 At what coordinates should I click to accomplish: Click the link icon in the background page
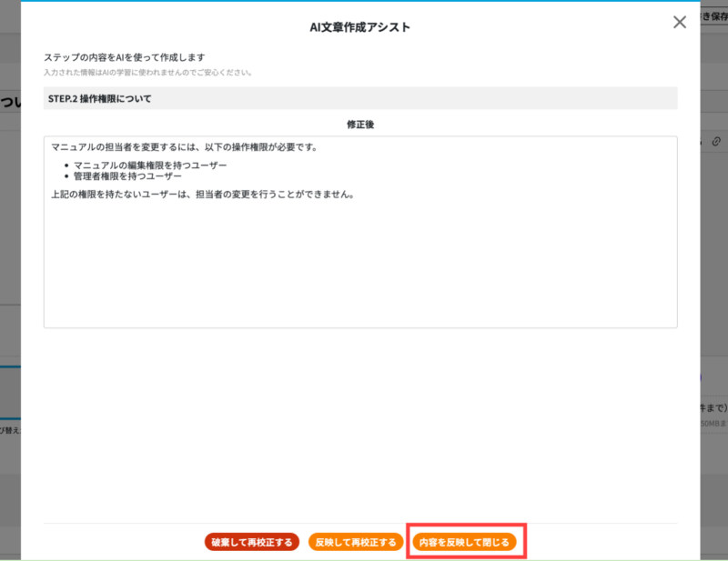(x=716, y=142)
